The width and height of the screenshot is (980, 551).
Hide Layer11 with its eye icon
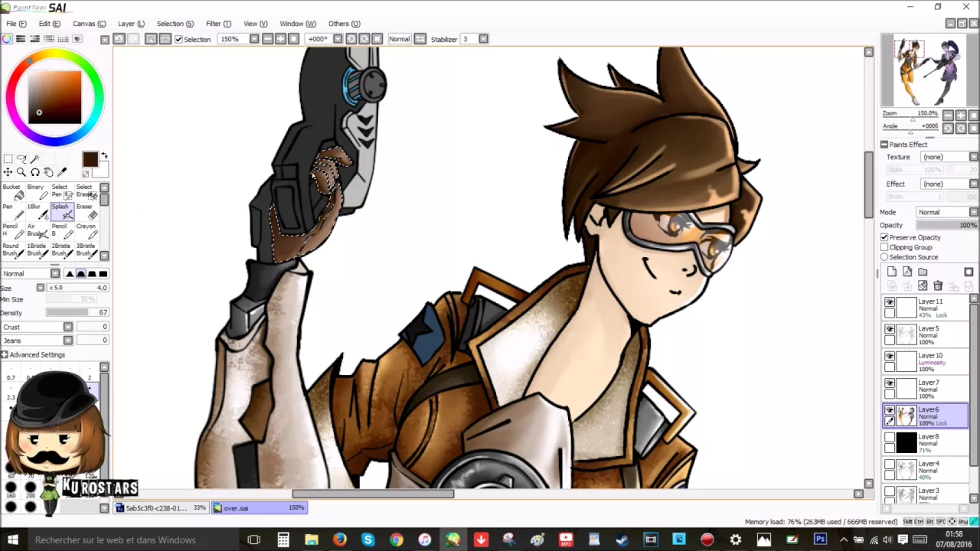[x=890, y=303]
